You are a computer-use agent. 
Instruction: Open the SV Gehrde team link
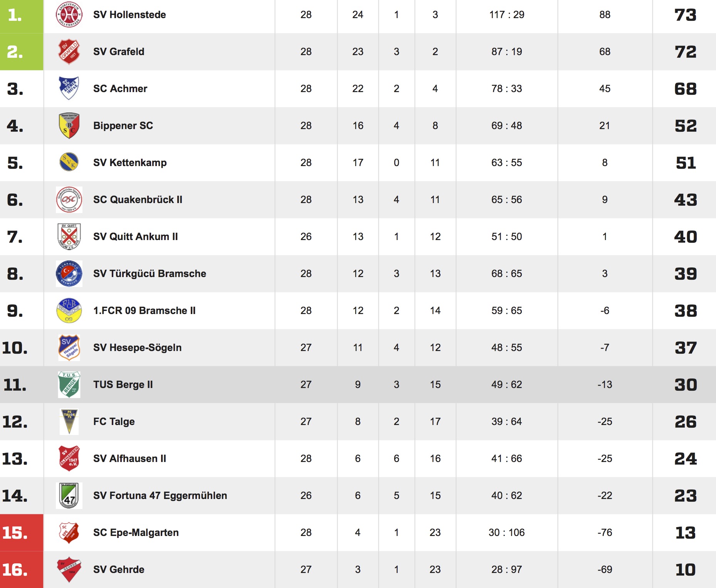(x=119, y=570)
